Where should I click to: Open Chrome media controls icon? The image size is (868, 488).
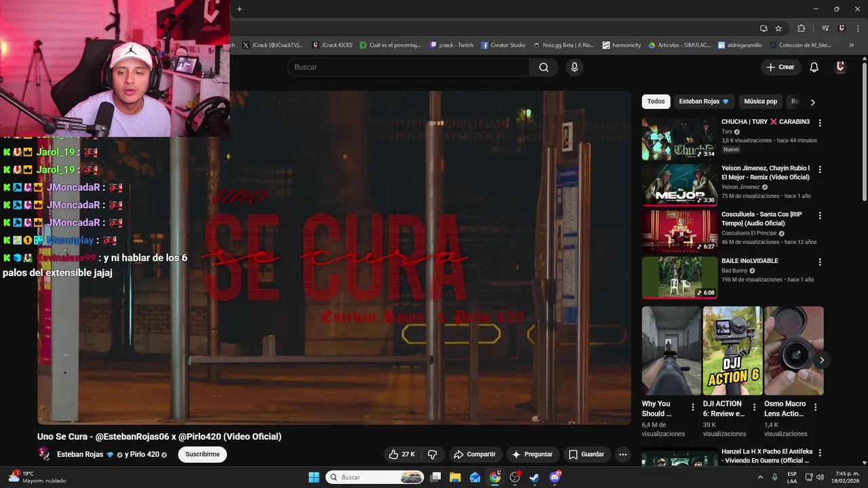tap(825, 28)
